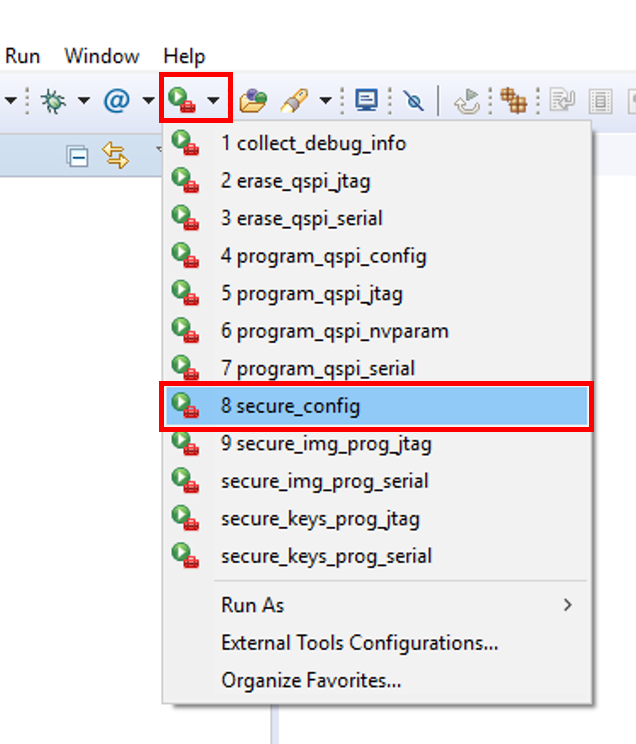Expand the Debug dropdown arrow
Image resolution: width=636 pixels, height=744 pixels.
coord(84,101)
